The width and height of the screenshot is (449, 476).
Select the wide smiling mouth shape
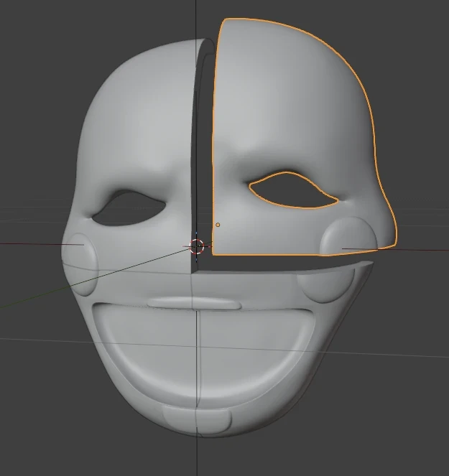pyautogui.click(x=203, y=357)
